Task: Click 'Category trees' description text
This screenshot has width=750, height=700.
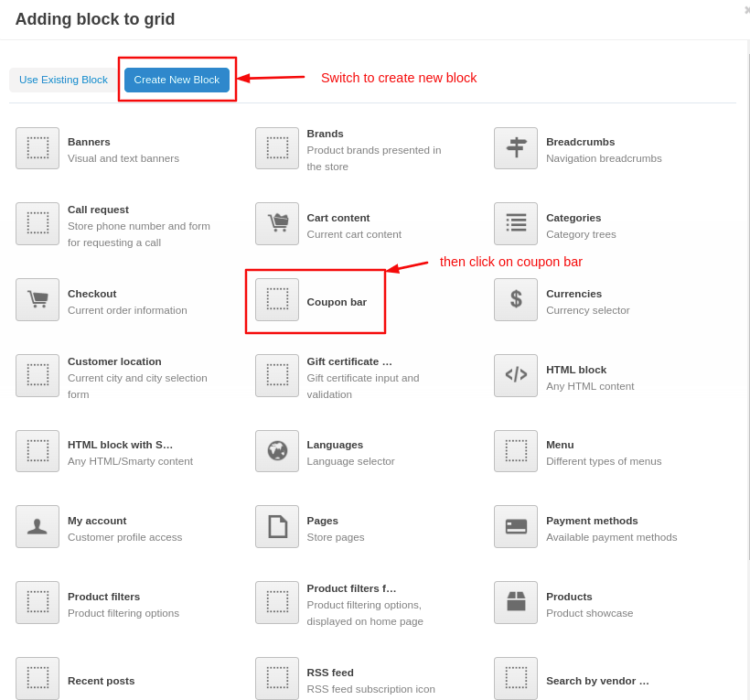Action: 581,234
